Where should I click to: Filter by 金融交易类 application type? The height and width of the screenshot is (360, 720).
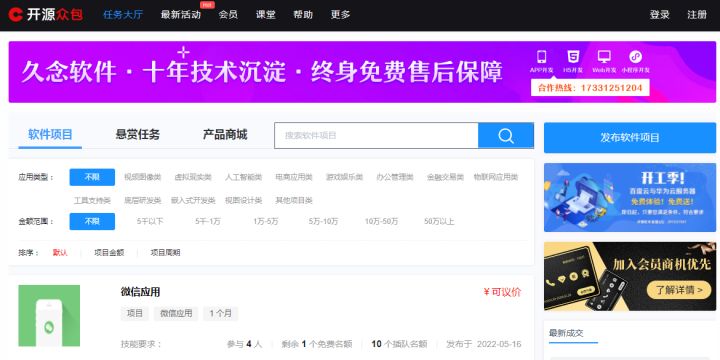click(x=445, y=177)
